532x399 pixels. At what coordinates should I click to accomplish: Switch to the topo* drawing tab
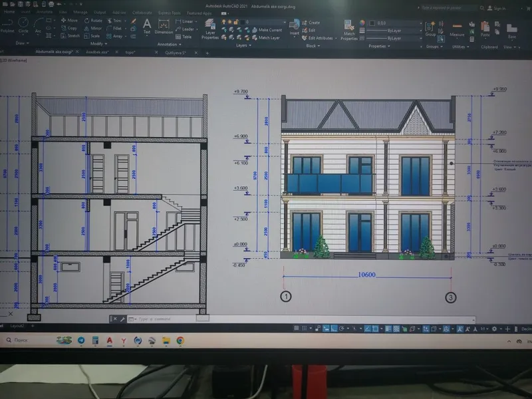[130, 53]
